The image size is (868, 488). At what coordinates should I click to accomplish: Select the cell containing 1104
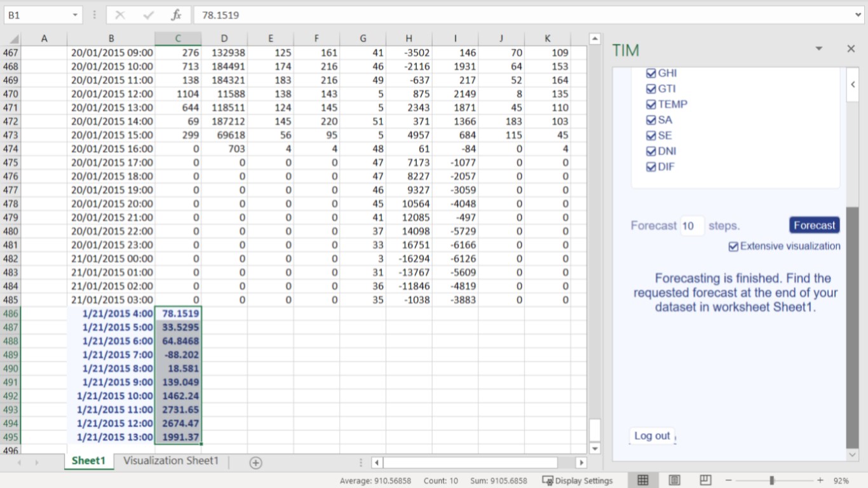click(x=178, y=93)
